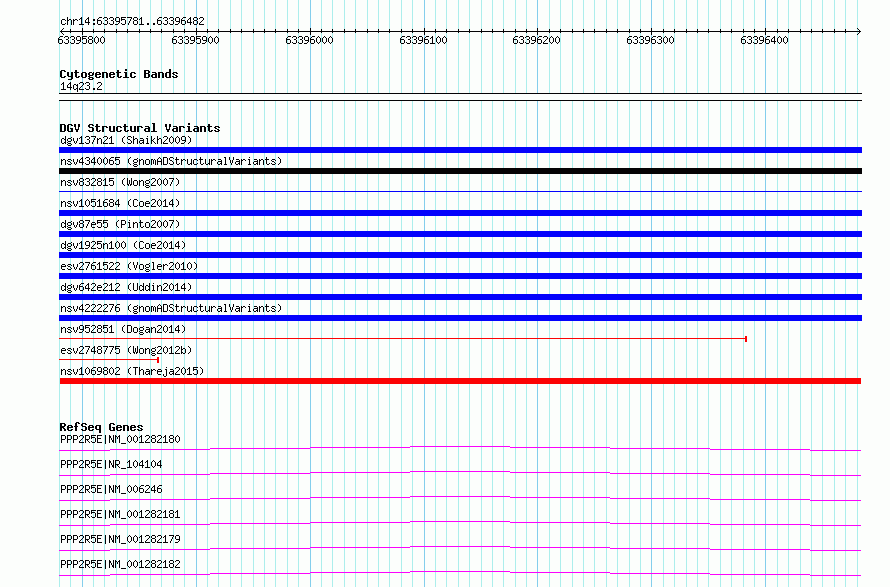Click magenta intron line under NM_001282180
Screen dimensions: 890x587
click(460, 448)
